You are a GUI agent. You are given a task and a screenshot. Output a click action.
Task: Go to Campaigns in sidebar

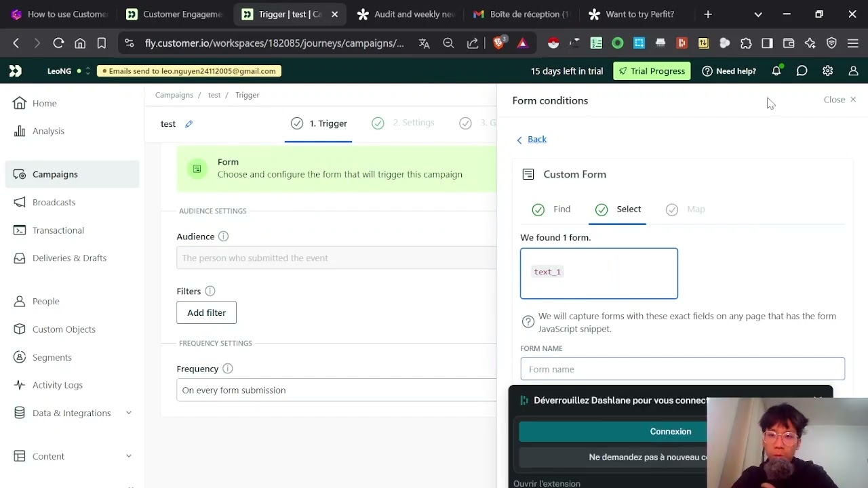pos(72,174)
